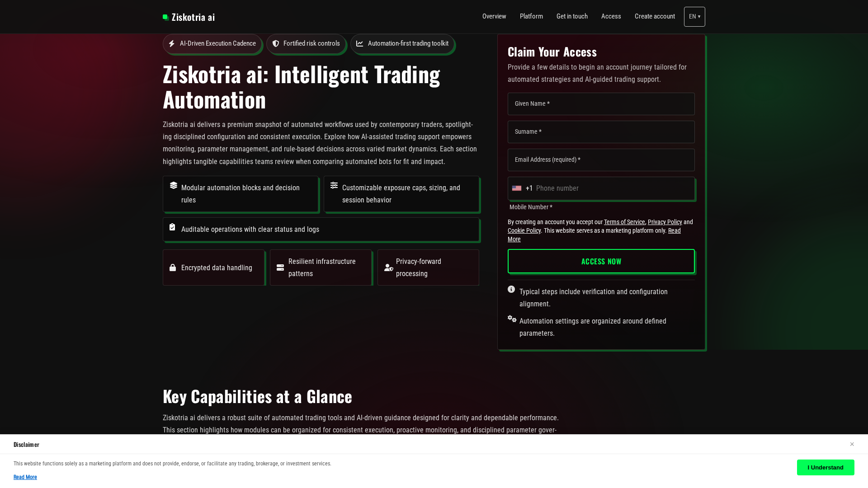The height and width of the screenshot is (488, 868).
Task: Click the Fortified risk controls badge
Action: click(306, 44)
